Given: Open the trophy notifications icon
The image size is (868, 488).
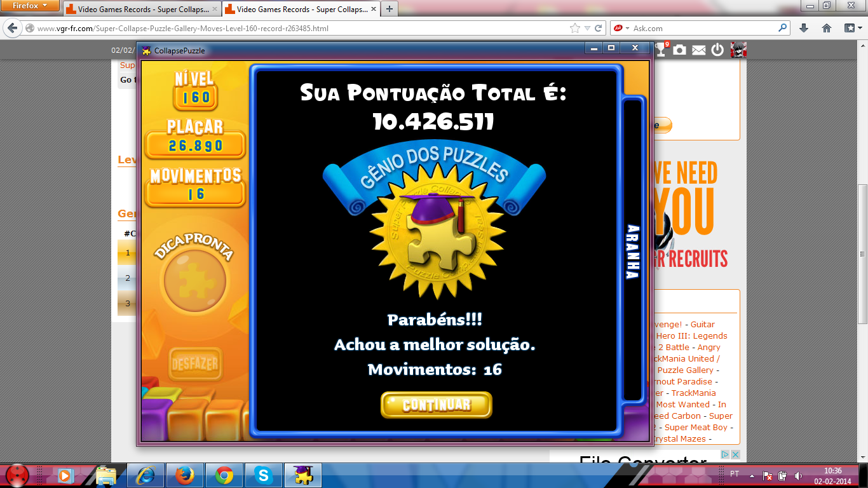Looking at the screenshot, I should [x=661, y=50].
